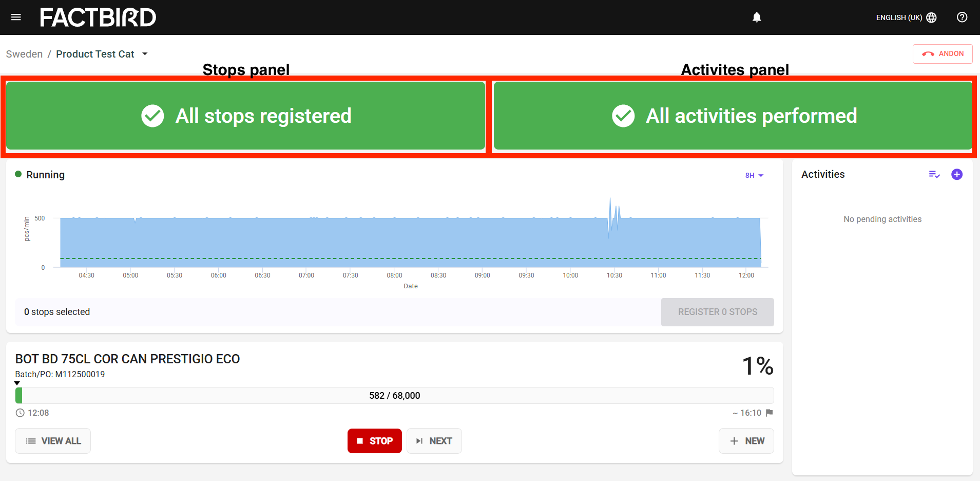Click Batch/PO: M112500019 text
The image size is (980, 481).
[60, 374]
